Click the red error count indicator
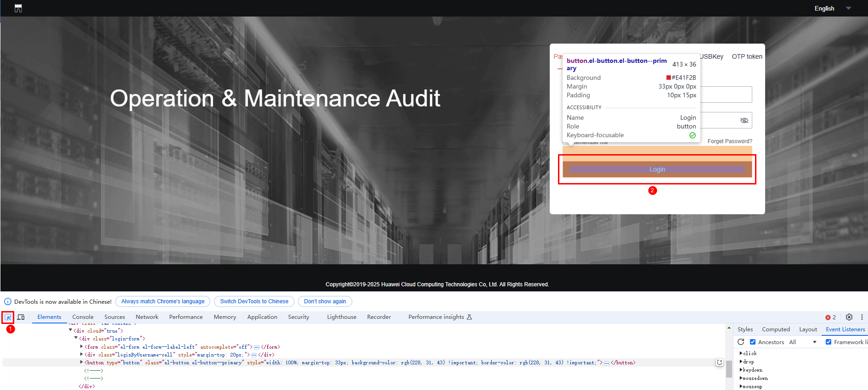Viewport: 868px width, 390px height. (830, 317)
